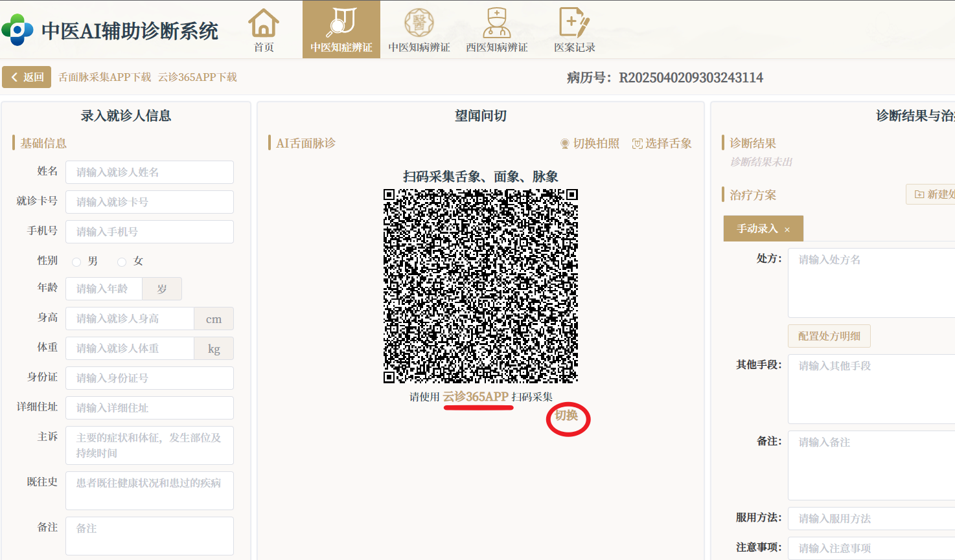Click the 主诉 text area
955x560 pixels.
click(150, 445)
